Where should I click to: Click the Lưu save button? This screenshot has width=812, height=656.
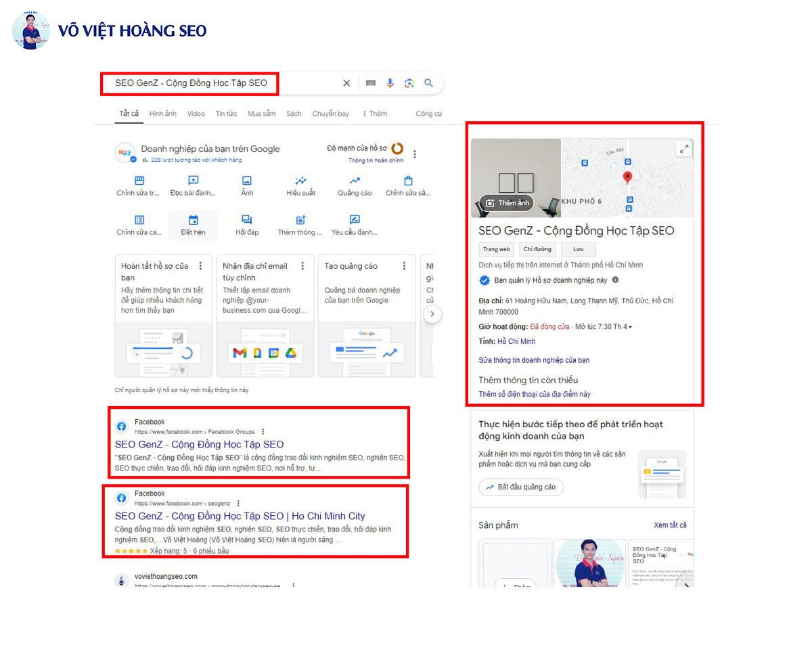tap(579, 249)
